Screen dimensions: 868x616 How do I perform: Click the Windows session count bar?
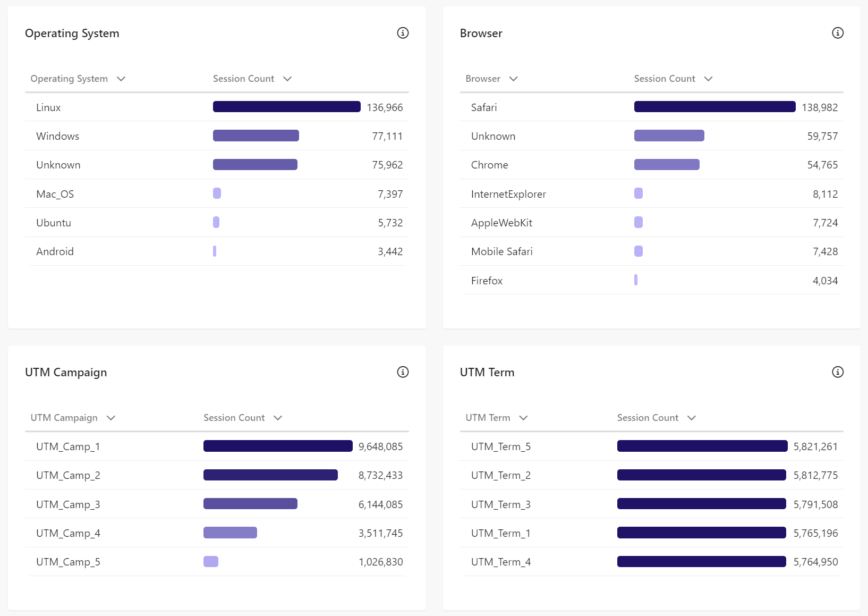(256, 136)
